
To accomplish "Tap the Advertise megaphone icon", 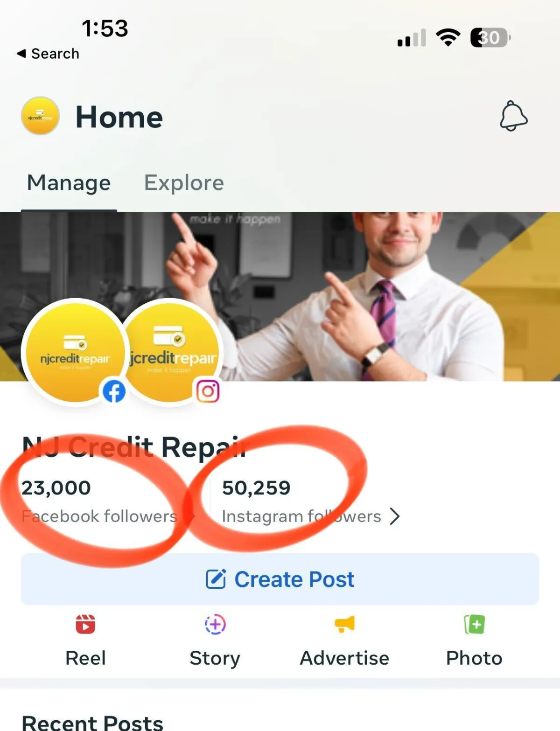I will (344, 624).
